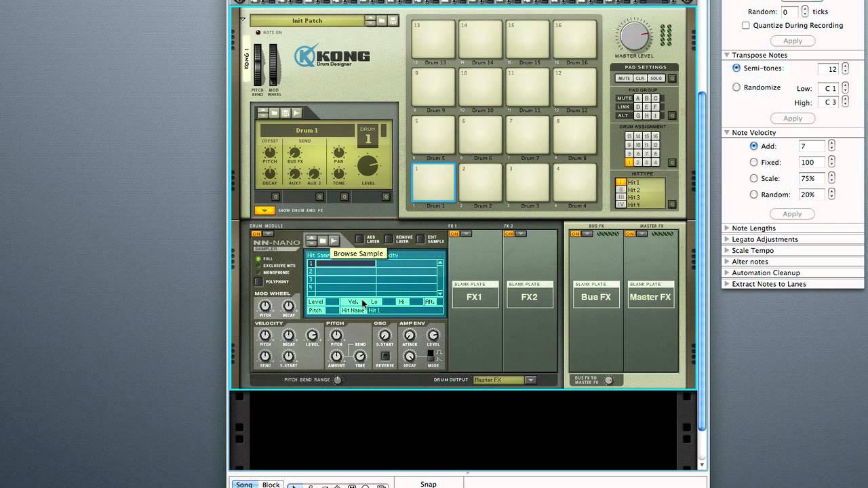The image size is (868, 488).
Task: Select Hit Type I button
Action: point(620,182)
